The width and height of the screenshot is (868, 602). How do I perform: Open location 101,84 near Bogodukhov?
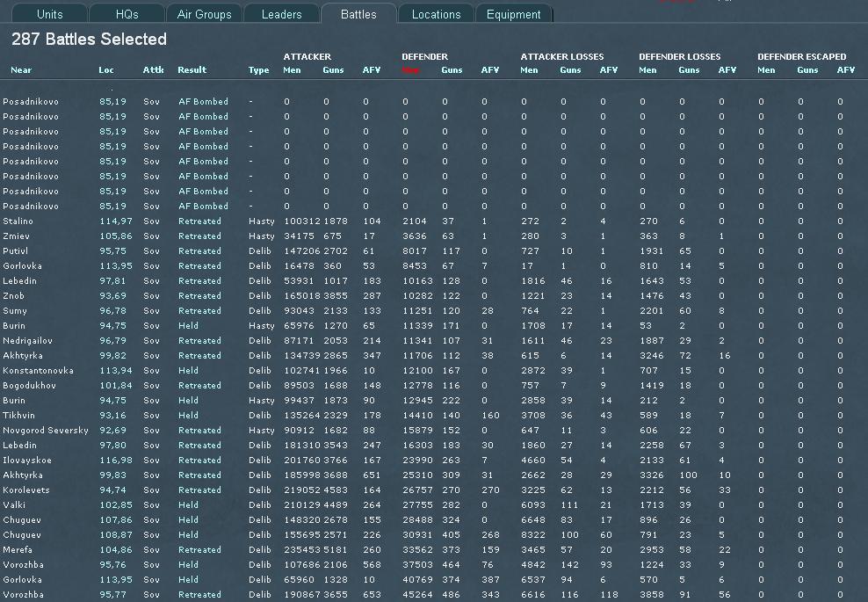pyautogui.click(x=116, y=386)
